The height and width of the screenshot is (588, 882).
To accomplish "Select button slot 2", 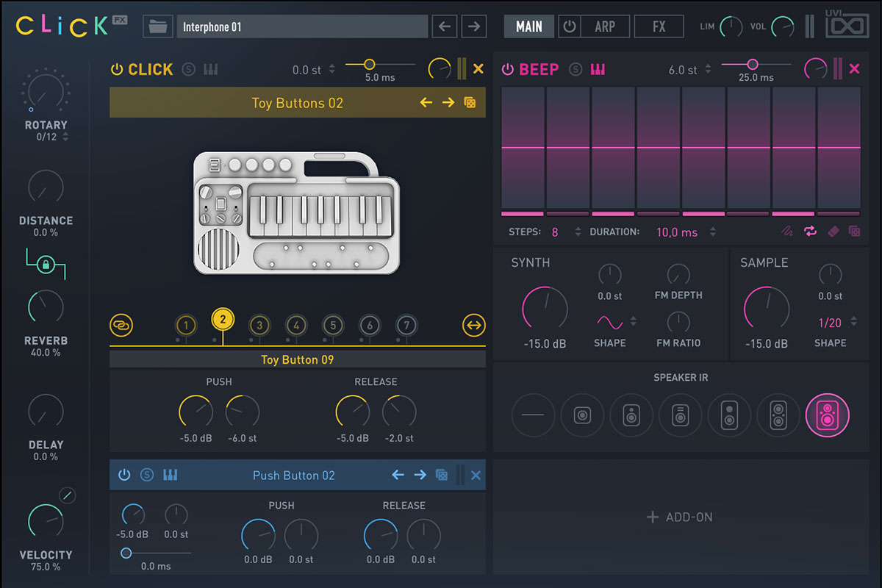I will click(x=223, y=320).
